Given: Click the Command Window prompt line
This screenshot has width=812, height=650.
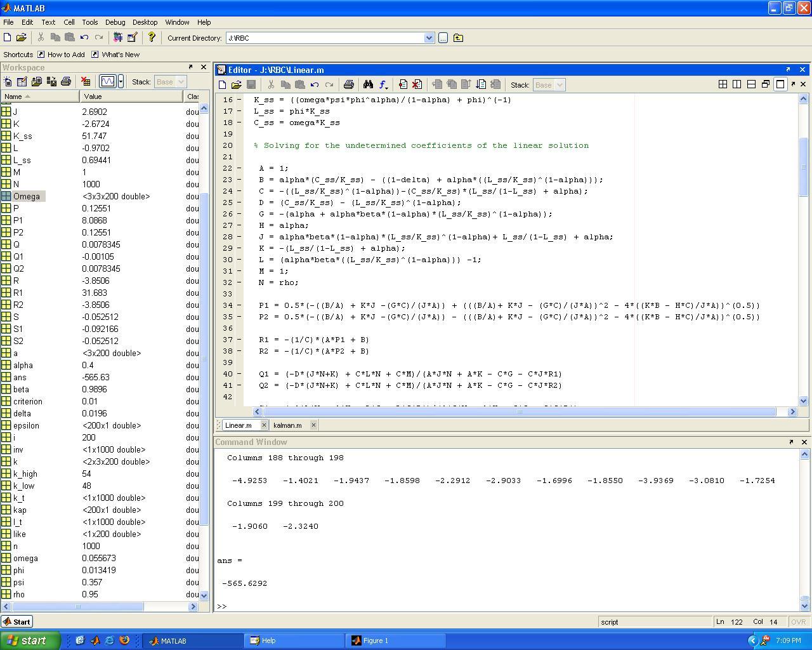Looking at the screenshot, I should tap(507, 606).
